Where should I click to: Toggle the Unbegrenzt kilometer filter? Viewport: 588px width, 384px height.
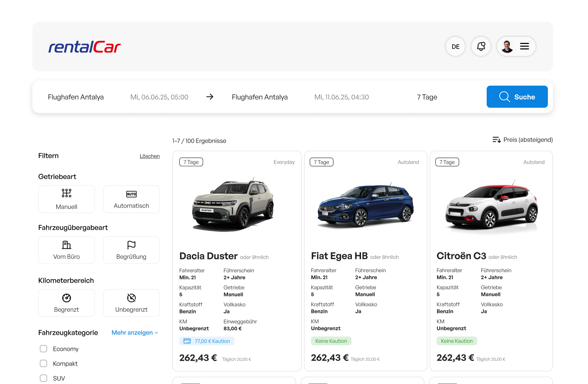click(131, 303)
